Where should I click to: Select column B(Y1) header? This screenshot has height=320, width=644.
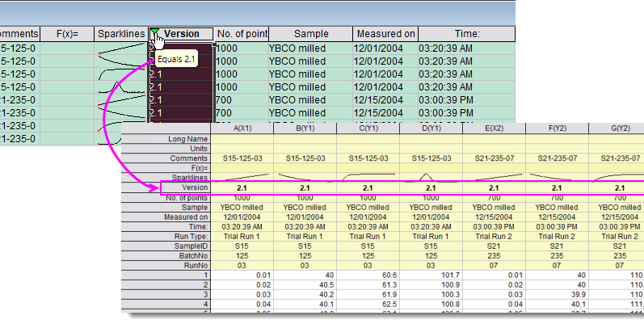tap(305, 128)
